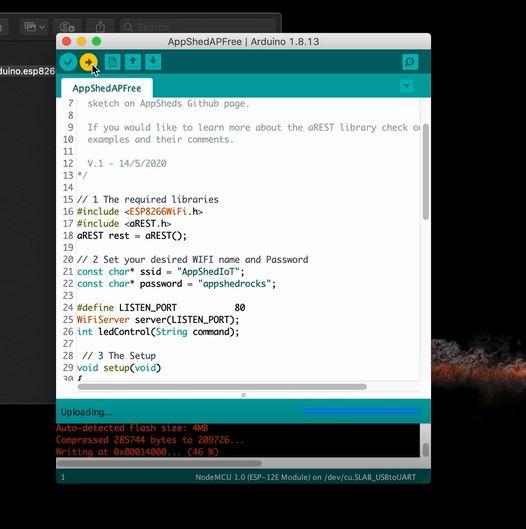
Task: Click the password "appshedrocks" line
Action: pyautogui.click(x=176, y=284)
